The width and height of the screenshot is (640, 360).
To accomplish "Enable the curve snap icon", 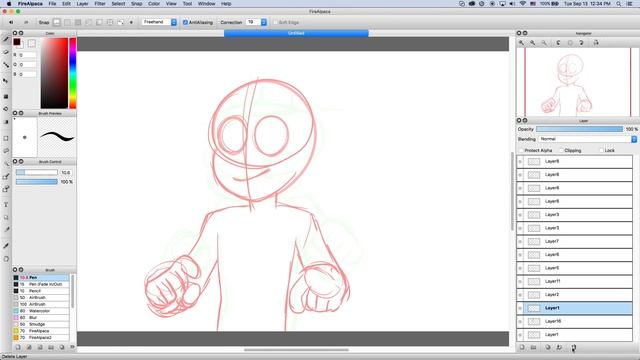I will click(120, 22).
